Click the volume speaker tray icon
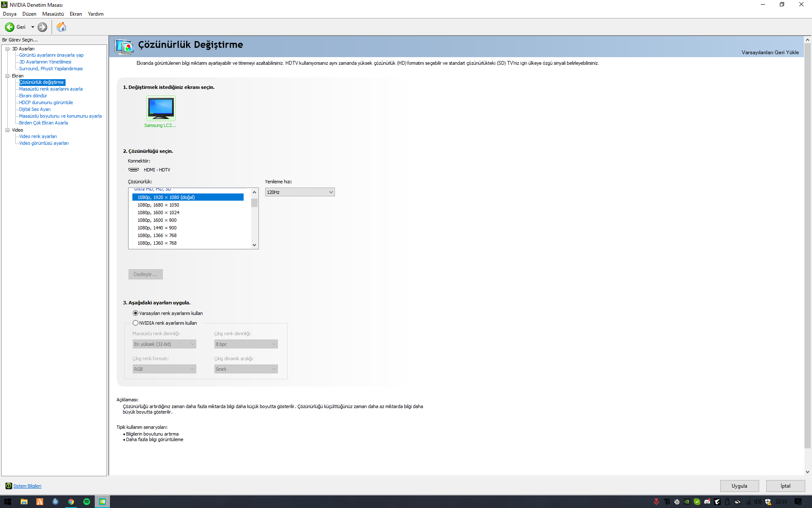Viewport: 812px width, 508px height. (x=757, y=502)
